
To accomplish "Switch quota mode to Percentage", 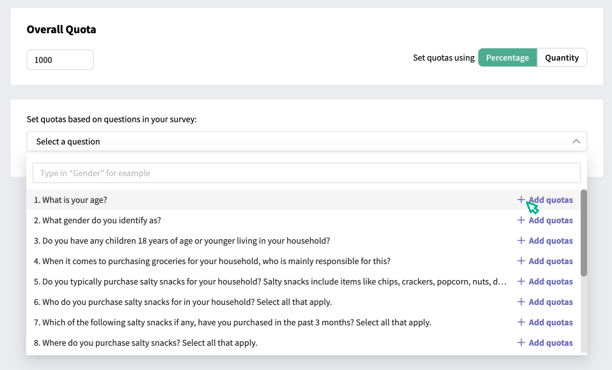I will click(x=507, y=58).
